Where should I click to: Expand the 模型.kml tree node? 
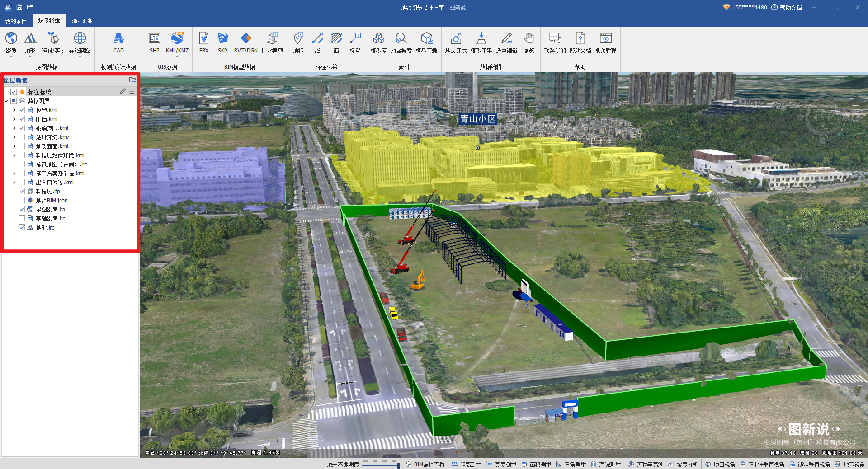[14, 110]
